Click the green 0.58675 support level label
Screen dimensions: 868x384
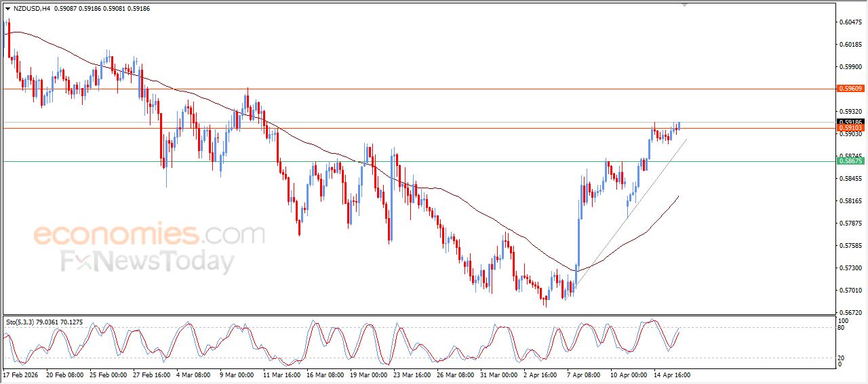tap(850, 161)
